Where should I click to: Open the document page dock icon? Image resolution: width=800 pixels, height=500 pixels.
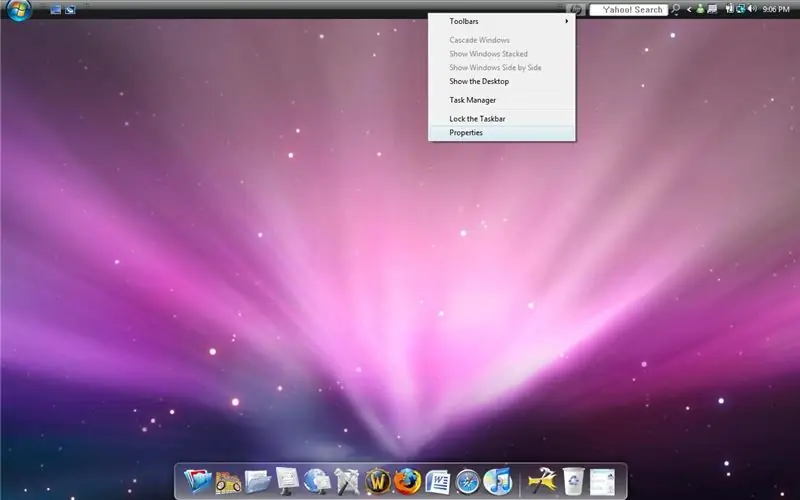point(603,482)
